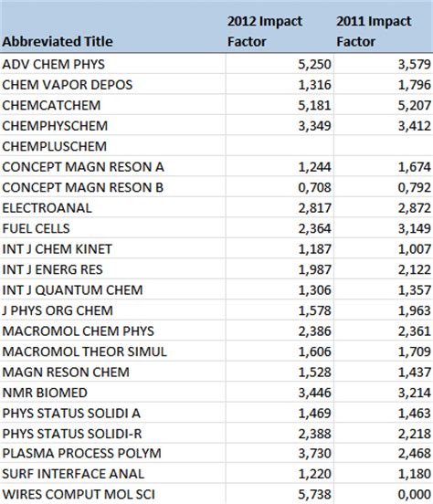433x504 pixels.
Task: Select the 1,578 impact factor value
Action: (x=314, y=311)
